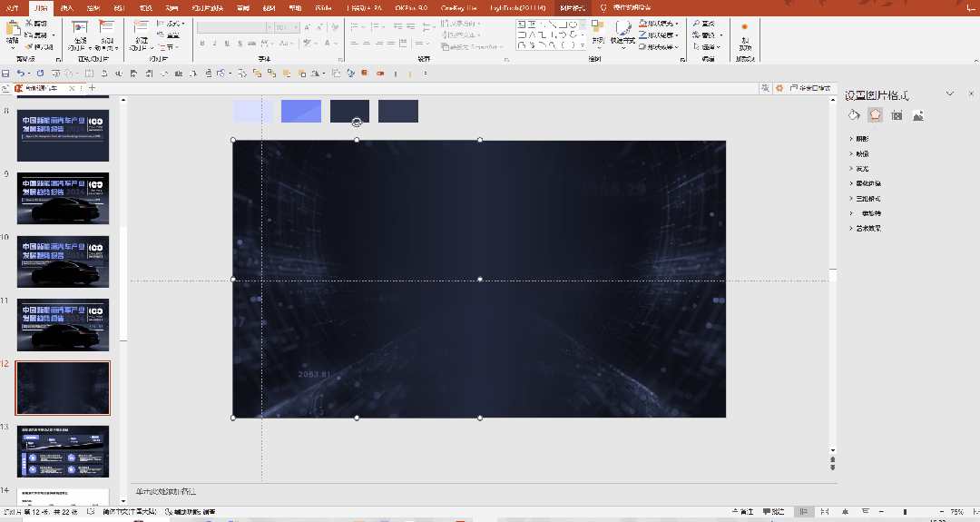
Task: Open the Fill & Line bucket icon
Action: click(x=854, y=115)
